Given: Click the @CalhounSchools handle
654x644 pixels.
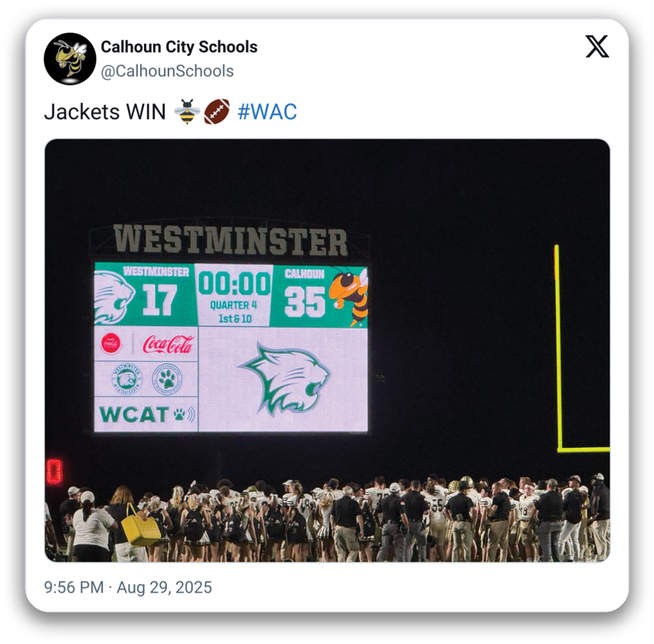Looking at the screenshot, I should coord(167,71).
